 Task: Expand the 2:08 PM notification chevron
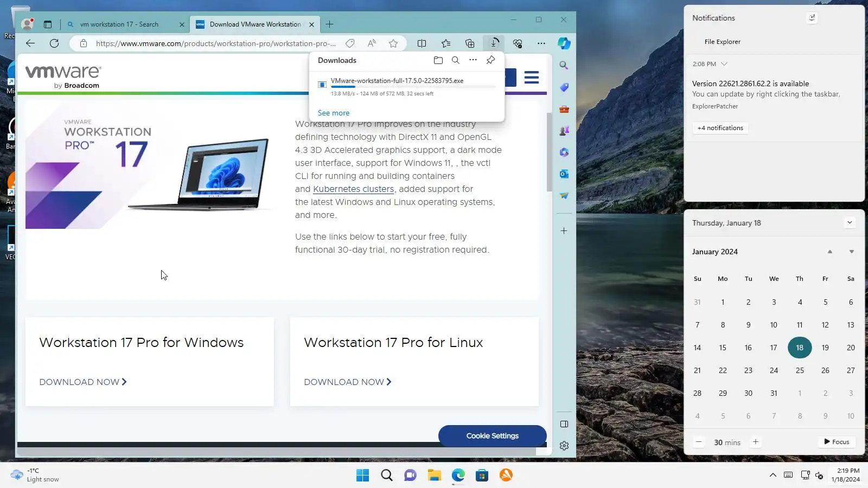click(724, 64)
